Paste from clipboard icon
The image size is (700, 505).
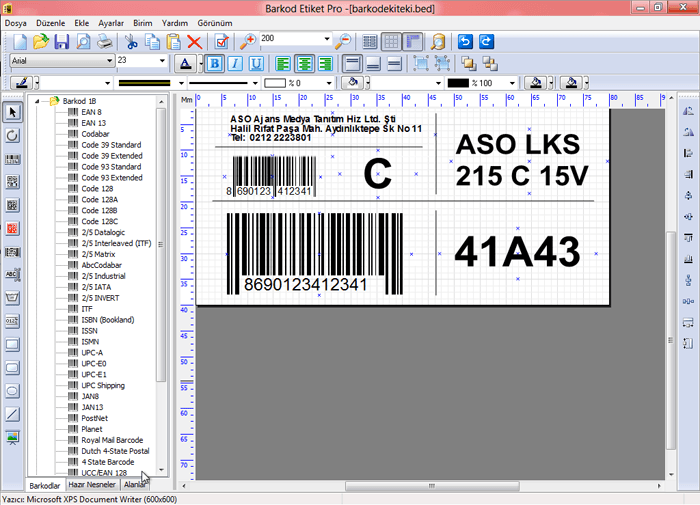coord(173,42)
